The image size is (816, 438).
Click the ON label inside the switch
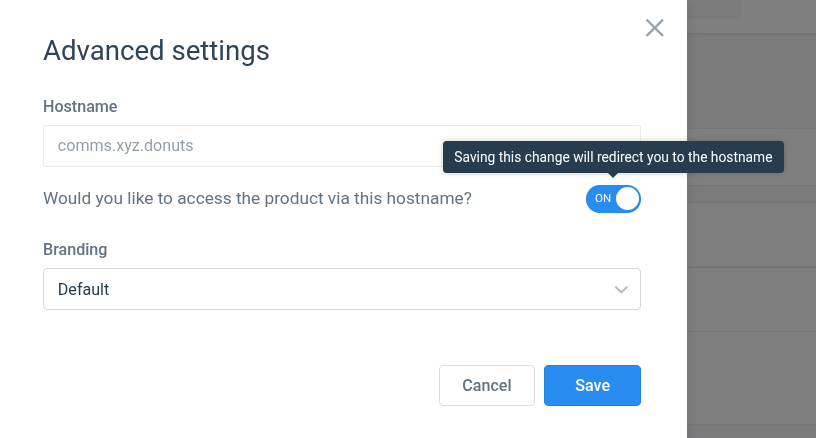click(x=603, y=198)
